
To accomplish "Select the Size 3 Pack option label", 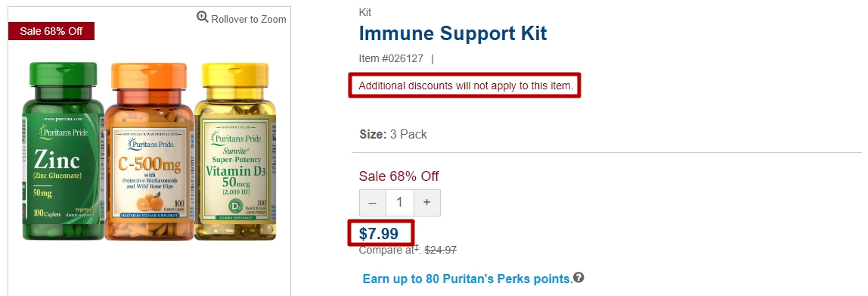I will [x=393, y=134].
